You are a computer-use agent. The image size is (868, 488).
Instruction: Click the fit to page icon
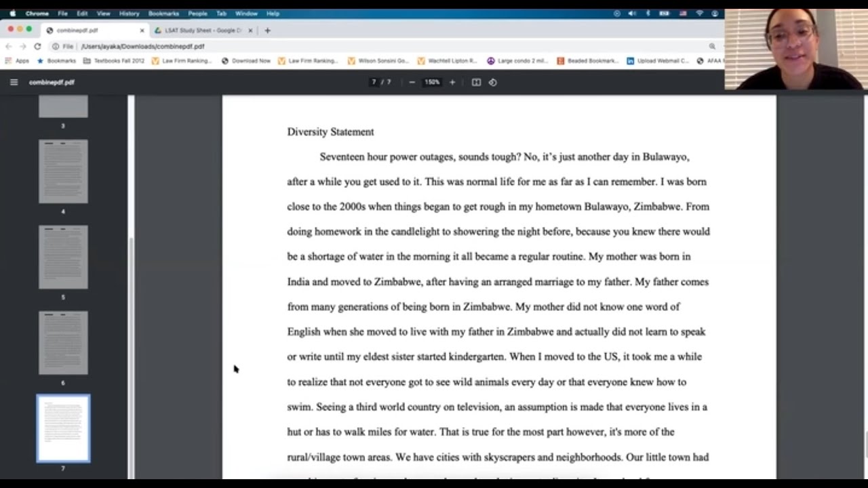[476, 82]
